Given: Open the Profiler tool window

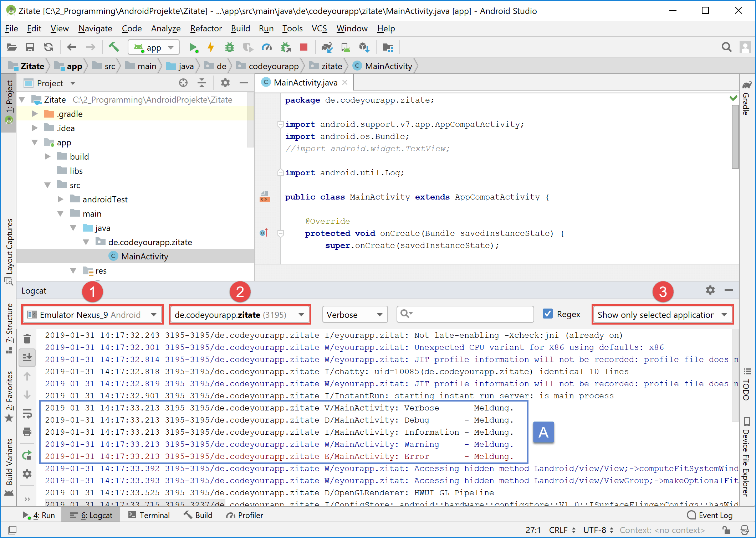Looking at the screenshot, I should (x=245, y=515).
